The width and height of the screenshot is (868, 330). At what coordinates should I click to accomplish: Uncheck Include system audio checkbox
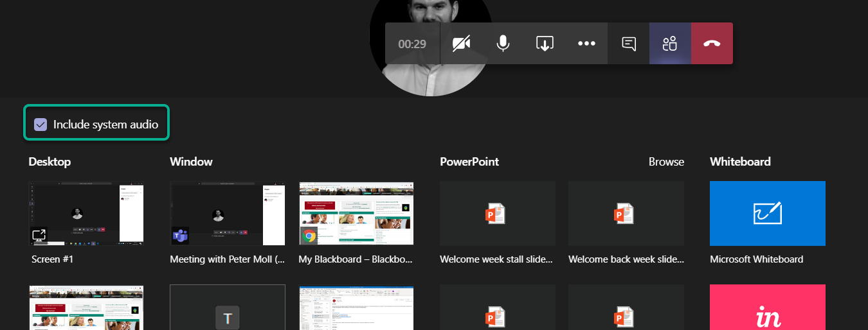[41, 125]
